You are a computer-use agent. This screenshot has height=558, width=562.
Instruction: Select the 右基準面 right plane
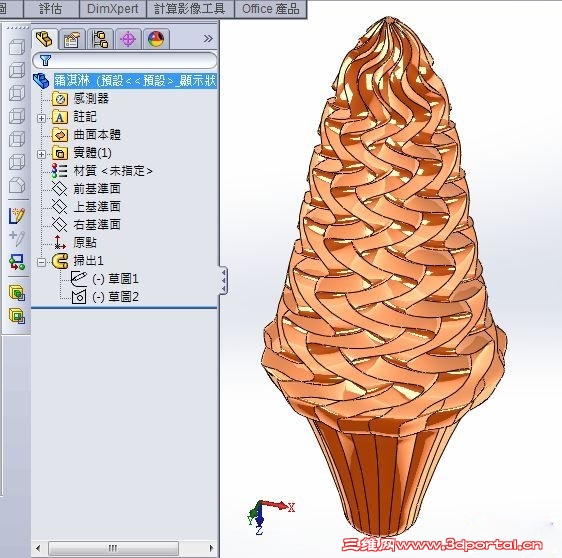point(97,225)
